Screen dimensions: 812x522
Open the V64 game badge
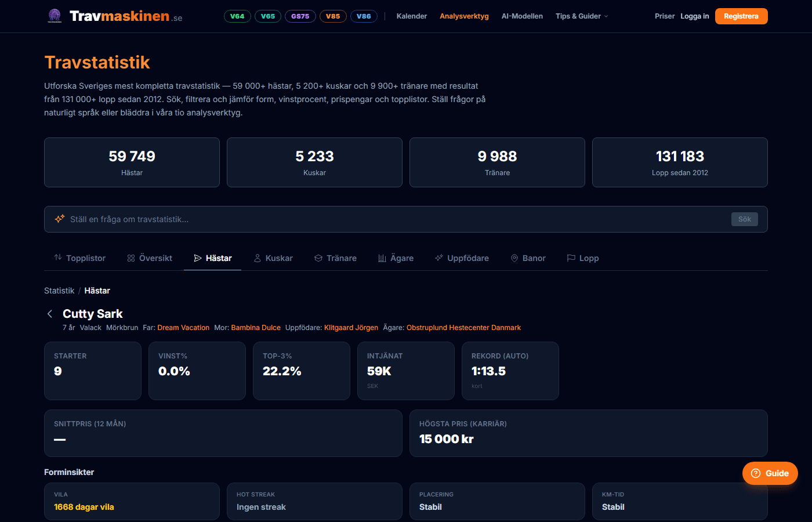coord(237,16)
